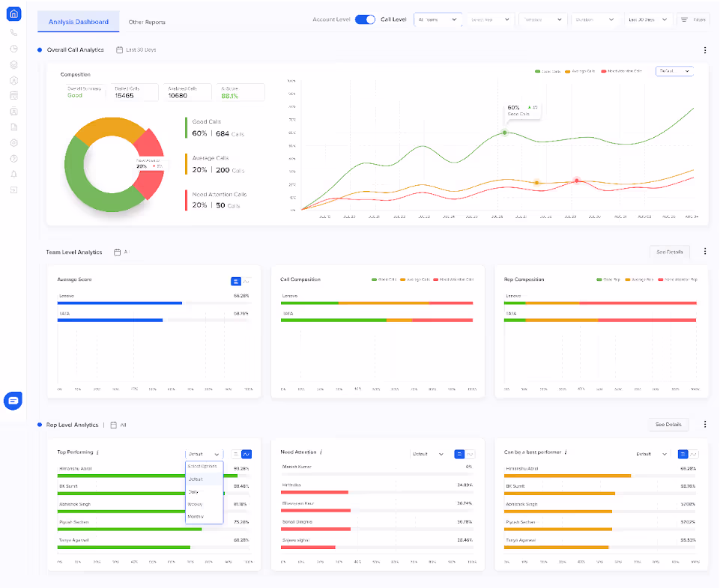This screenshot has width=720, height=588.
Task: Switch Top Performing card to bar view
Action: coord(235,455)
